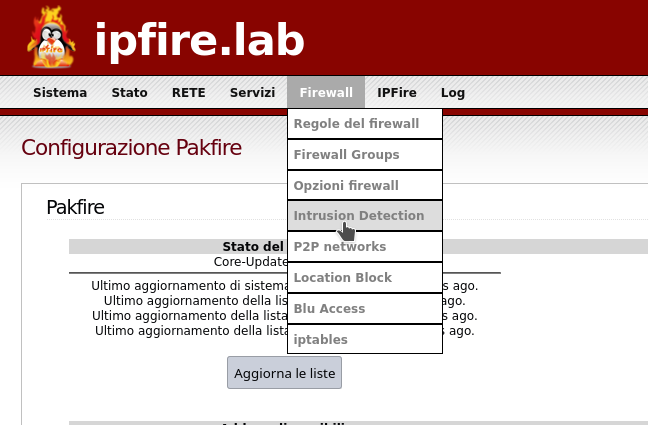This screenshot has width=648, height=425.
Task: Click the Ultimo aggiornamento di sistema line
Action: coord(189,286)
